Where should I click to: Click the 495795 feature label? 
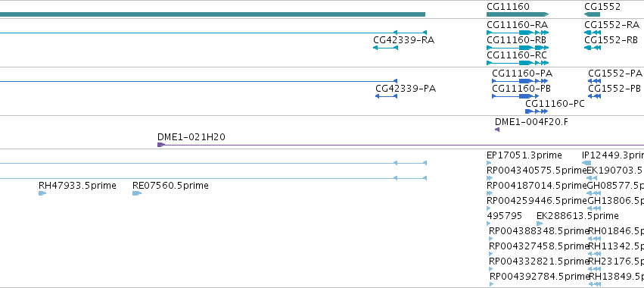pyautogui.click(x=504, y=216)
